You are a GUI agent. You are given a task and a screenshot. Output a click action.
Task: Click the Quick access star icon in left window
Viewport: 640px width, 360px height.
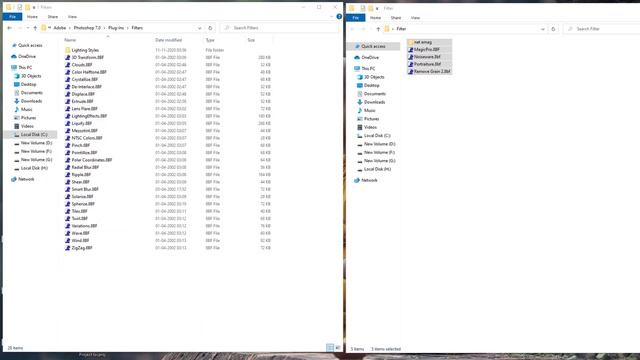(14, 45)
